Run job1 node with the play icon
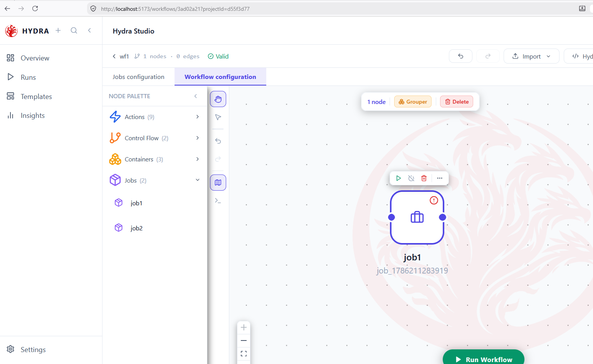This screenshot has width=593, height=364. click(x=399, y=178)
